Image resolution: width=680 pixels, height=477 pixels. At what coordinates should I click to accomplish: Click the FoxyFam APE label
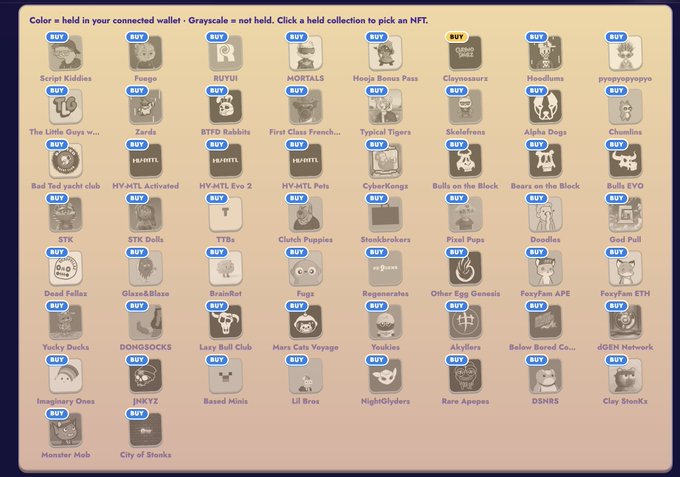(545, 294)
